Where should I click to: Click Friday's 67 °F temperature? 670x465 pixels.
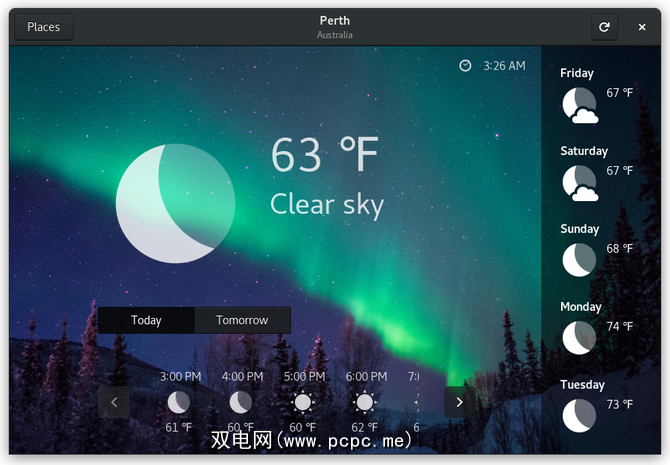point(620,93)
